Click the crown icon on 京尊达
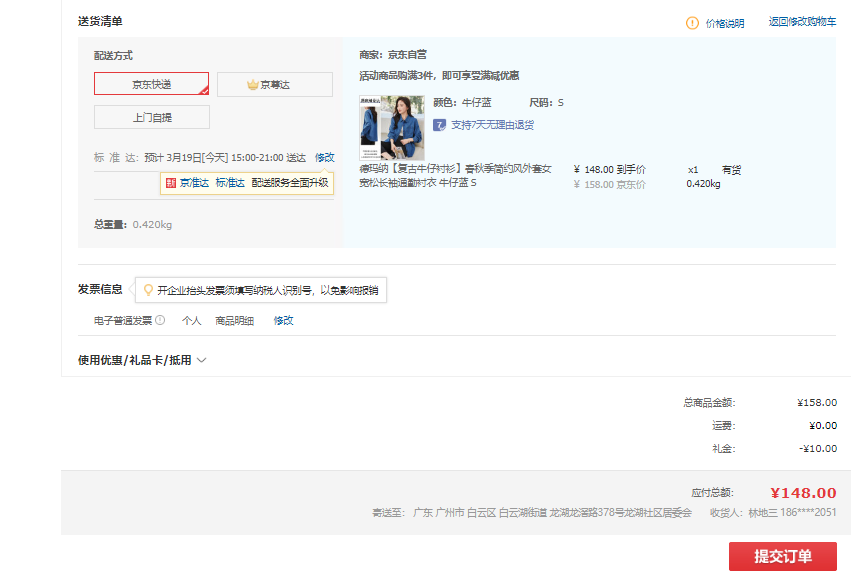Screen dimensions: 851x588 [x=253, y=85]
